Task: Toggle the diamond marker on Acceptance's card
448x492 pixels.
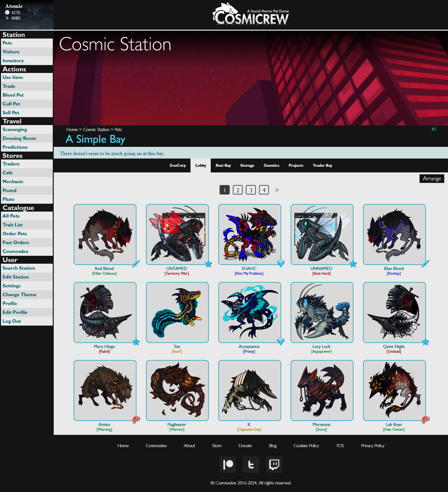Action: [x=281, y=341]
